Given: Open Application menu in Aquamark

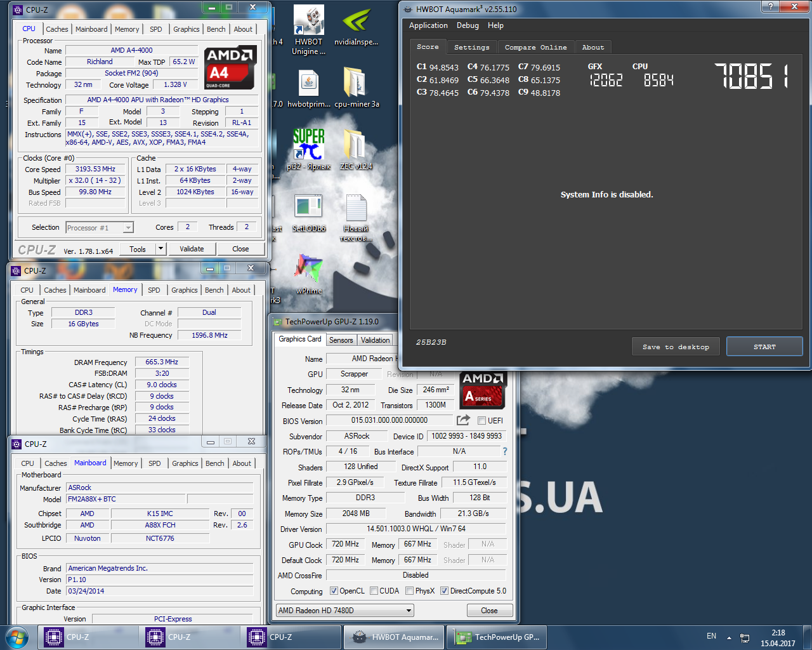Looking at the screenshot, I should click(x=428, y=25).
